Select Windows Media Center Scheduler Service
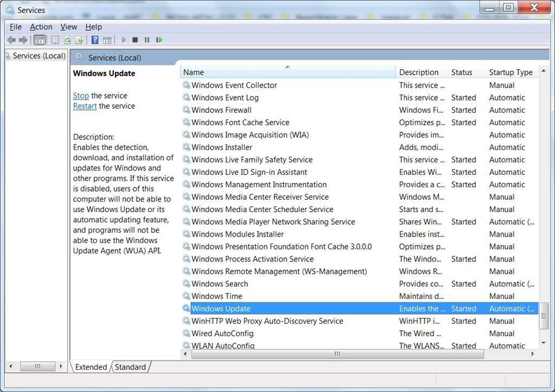 359,209
